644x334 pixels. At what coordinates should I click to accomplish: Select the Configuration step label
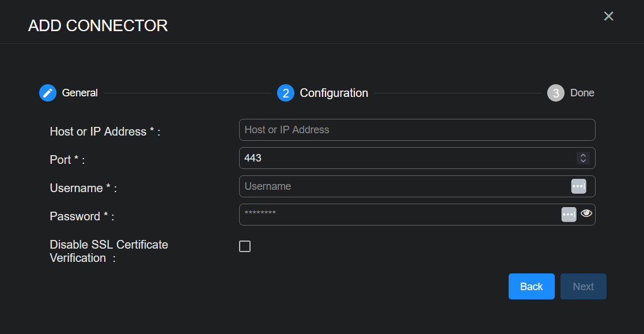click(x=334, y=93)
